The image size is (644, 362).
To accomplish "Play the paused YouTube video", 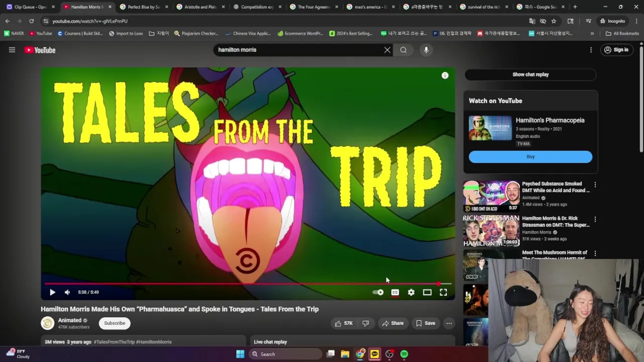I will coord(52,292).
